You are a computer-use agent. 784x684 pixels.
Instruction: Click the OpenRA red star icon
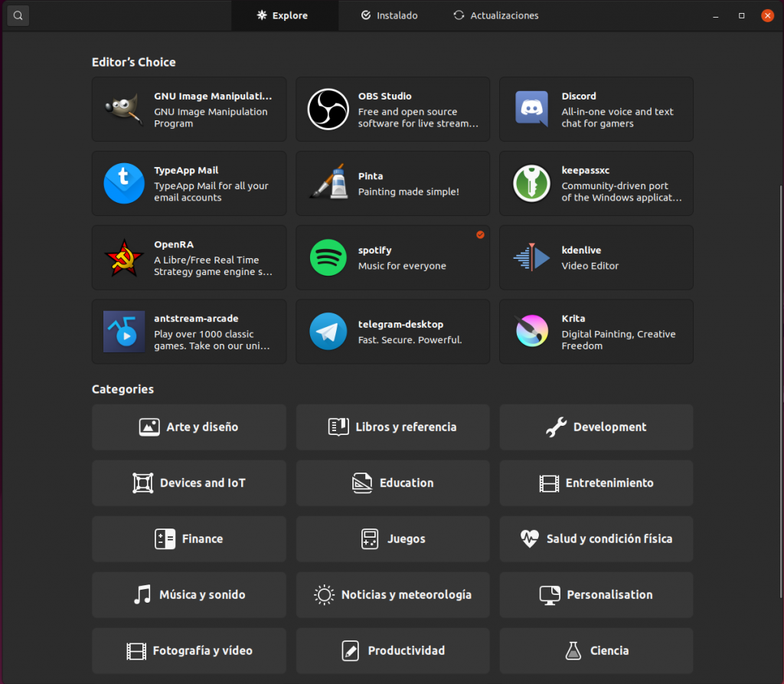[x=124, y=257]
